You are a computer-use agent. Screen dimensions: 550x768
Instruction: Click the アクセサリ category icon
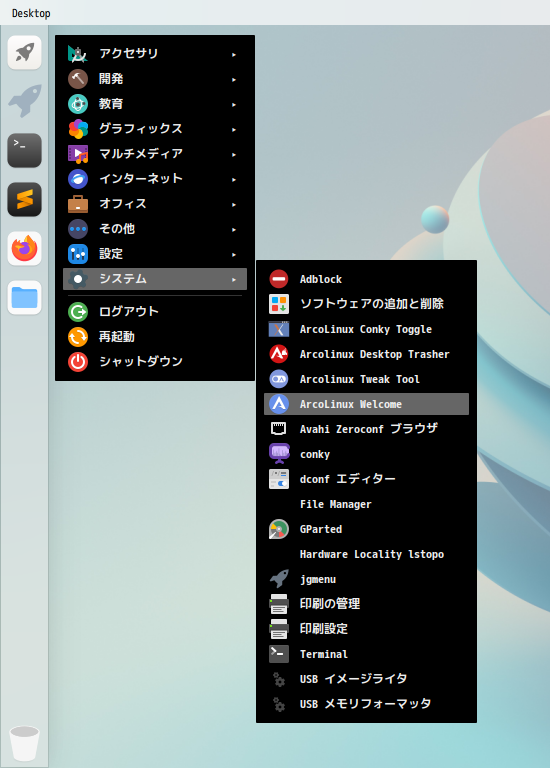coord(78,54)
